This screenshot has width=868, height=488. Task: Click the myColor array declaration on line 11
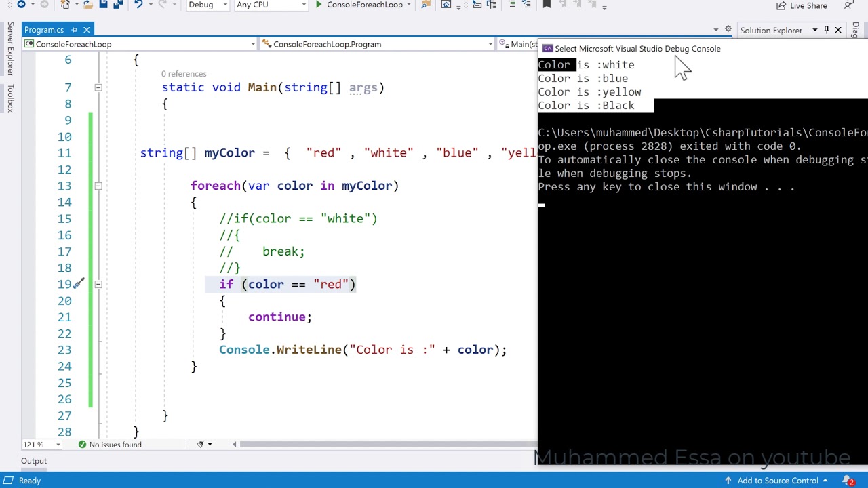point(338,153)
